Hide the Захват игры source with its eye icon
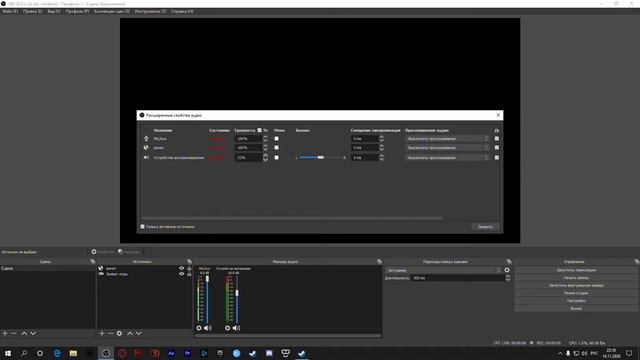This screenshot has width=640, height=360. 181,274
